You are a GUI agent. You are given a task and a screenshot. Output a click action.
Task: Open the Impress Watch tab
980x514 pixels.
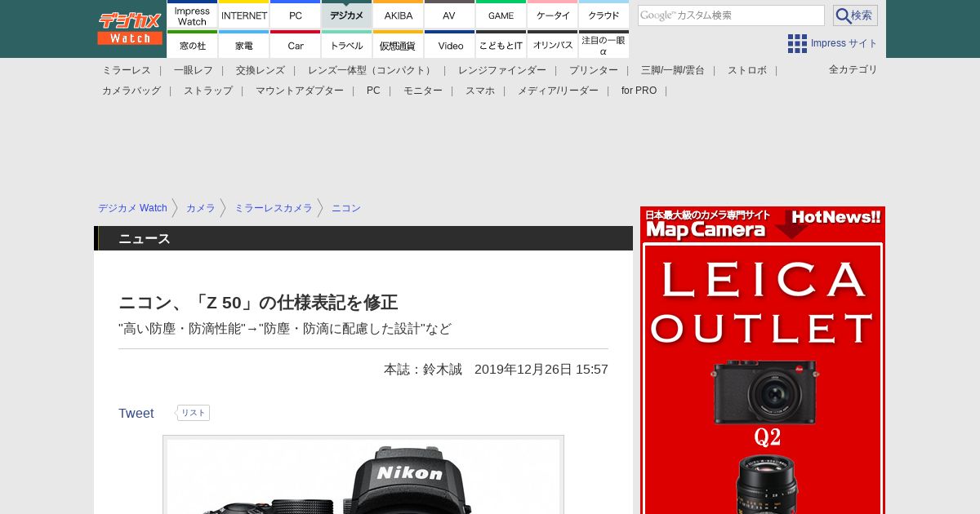(193, 14)
